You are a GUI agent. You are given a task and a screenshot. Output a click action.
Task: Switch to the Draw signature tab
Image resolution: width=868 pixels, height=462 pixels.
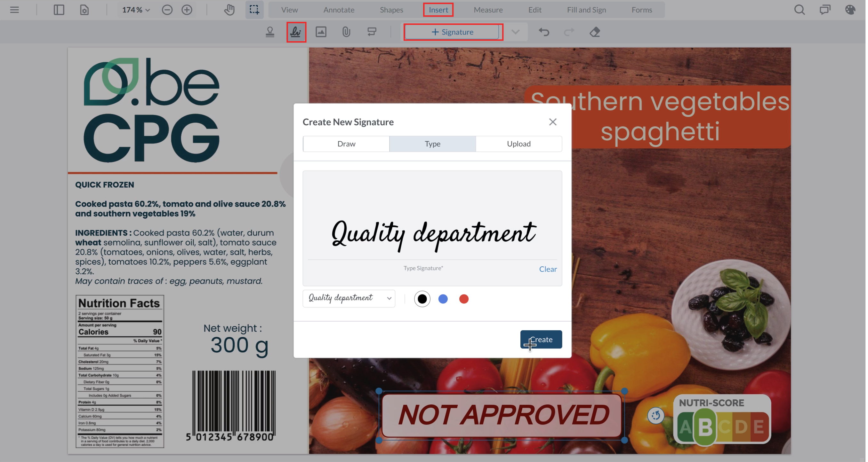click(x=346, y=144)
